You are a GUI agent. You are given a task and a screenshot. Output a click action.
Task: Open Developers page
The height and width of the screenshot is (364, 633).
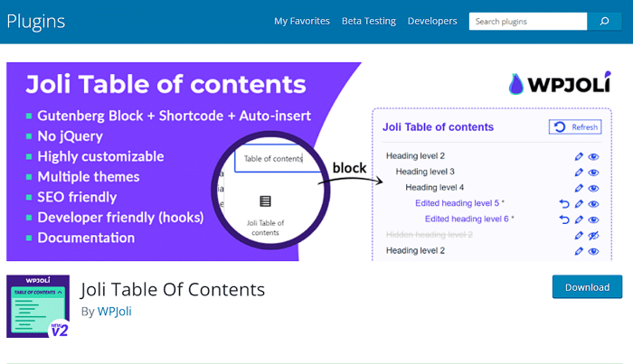(432, 21)
